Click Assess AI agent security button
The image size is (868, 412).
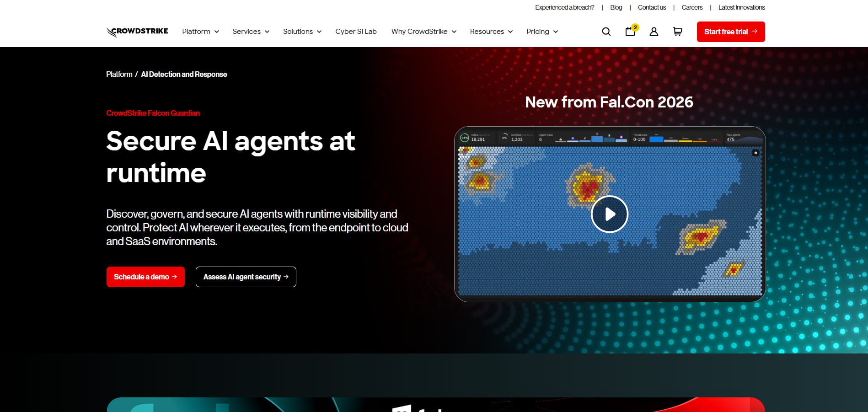pos(246,277)
